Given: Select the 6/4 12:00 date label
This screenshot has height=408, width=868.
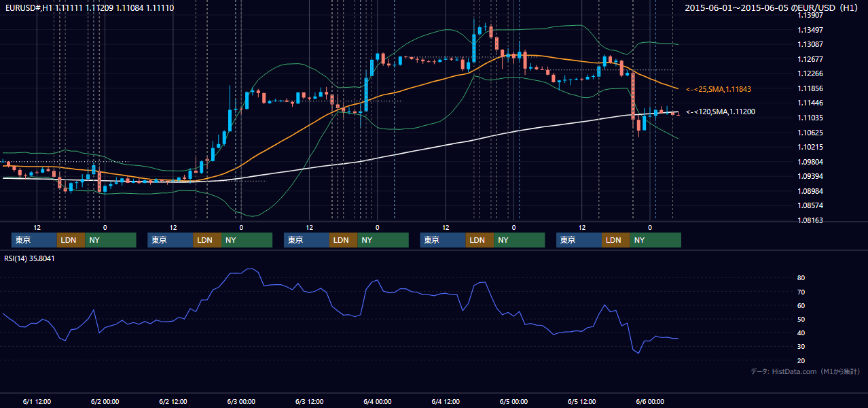Looking at the screenshot, I should click(446, 401).
